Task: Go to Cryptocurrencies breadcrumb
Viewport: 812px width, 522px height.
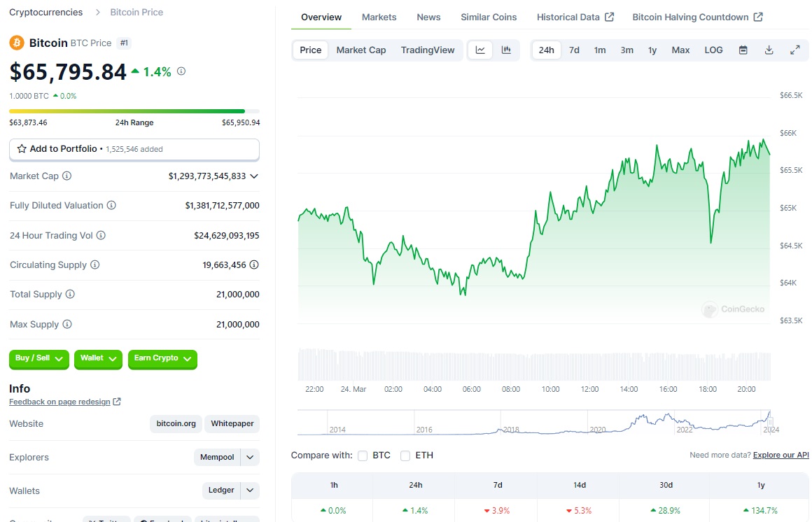Action: point(46,13)
